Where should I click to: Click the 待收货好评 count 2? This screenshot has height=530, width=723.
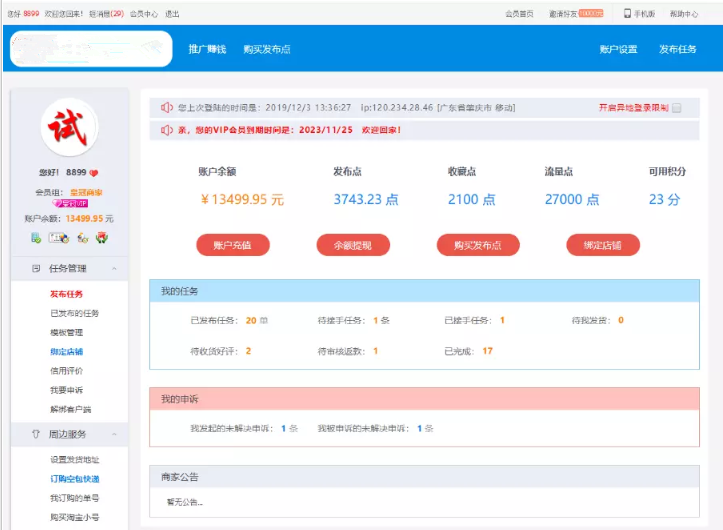[x=248, y=351]
